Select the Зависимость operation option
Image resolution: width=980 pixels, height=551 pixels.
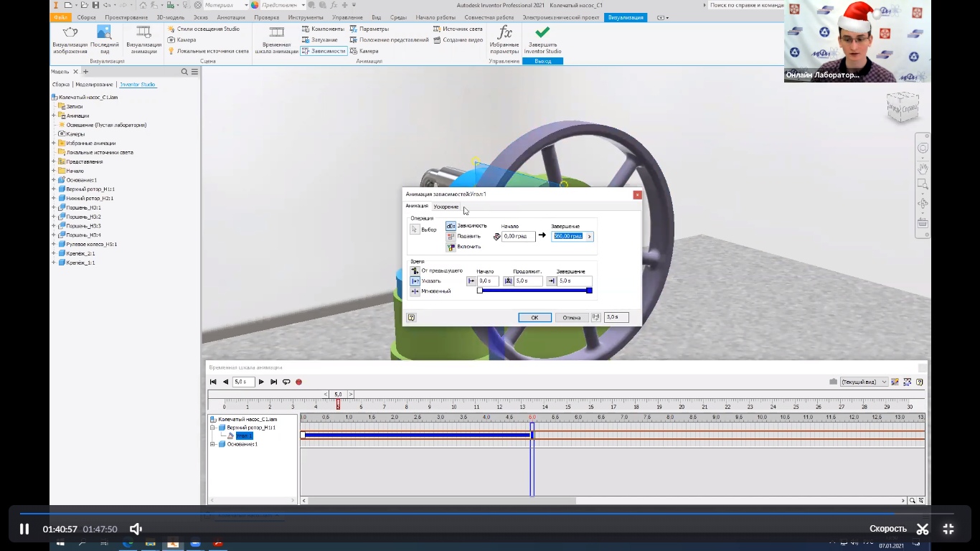point(451,226)
